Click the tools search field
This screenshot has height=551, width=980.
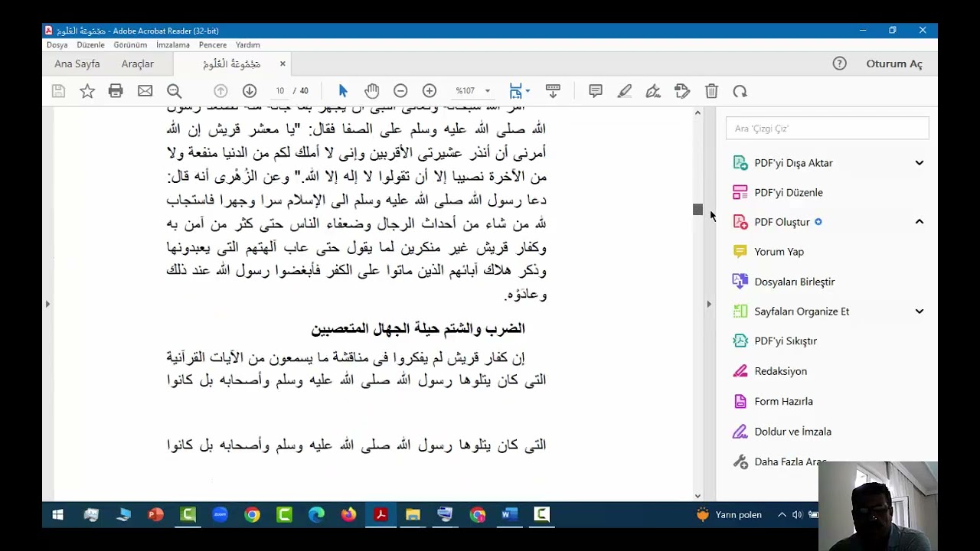827,129
